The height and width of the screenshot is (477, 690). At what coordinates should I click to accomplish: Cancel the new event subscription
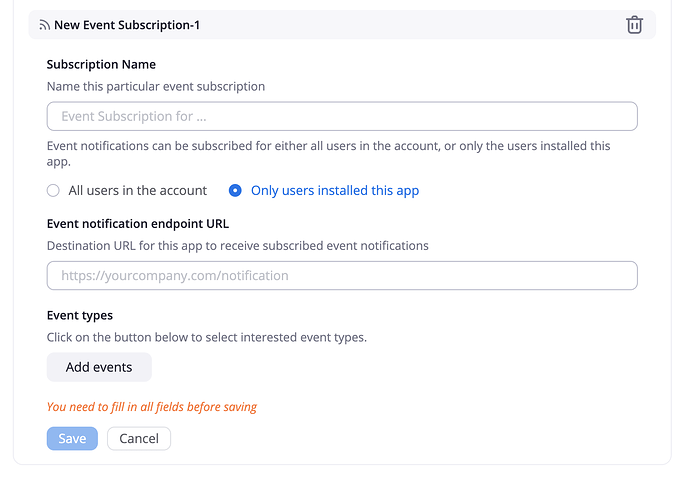(x=139, y=438)
